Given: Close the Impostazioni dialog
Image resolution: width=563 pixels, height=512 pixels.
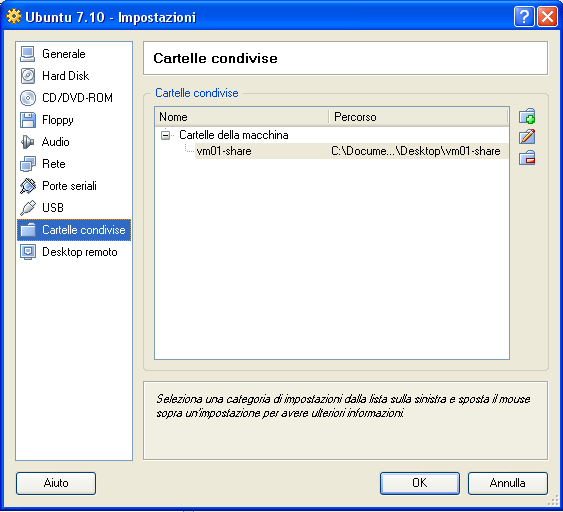Looking at the screenshot, I should [x=548, y=17].
